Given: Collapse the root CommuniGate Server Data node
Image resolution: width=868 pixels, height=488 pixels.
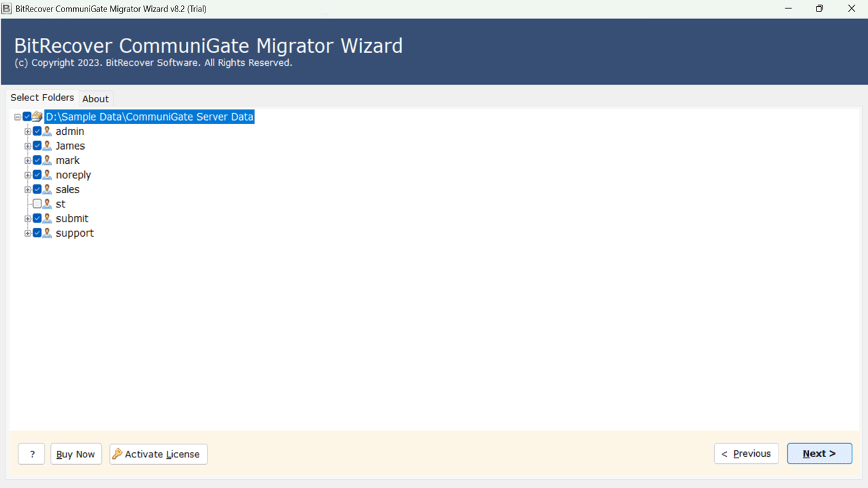Looking at the screenshot, I should coord(18,117).
